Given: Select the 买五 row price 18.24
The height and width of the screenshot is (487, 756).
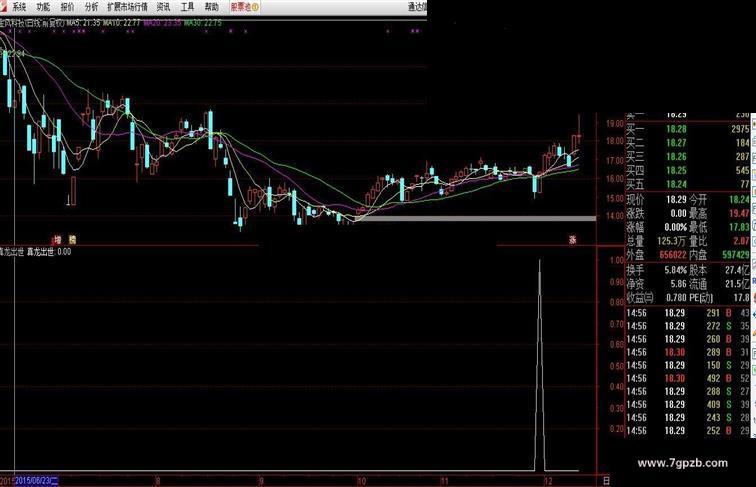Looking at the screenshot, I should pos(676,184).
